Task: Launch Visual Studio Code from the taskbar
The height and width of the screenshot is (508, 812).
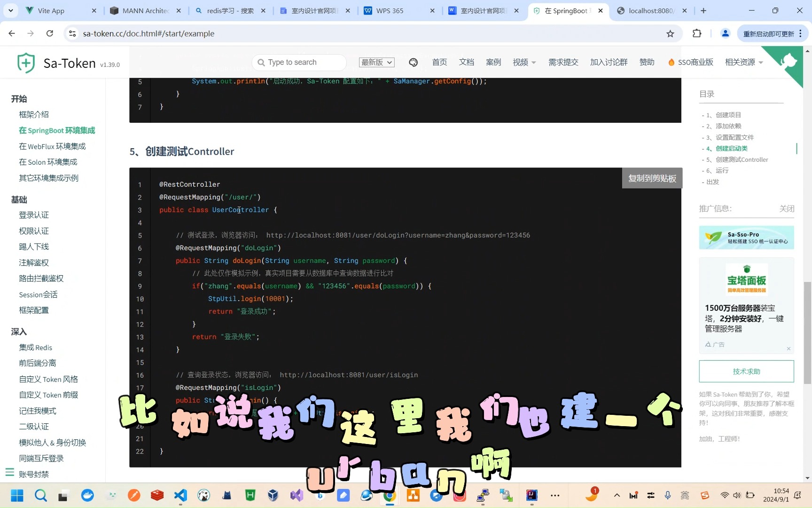Action: pyautogui.click(x=180, y=495)
